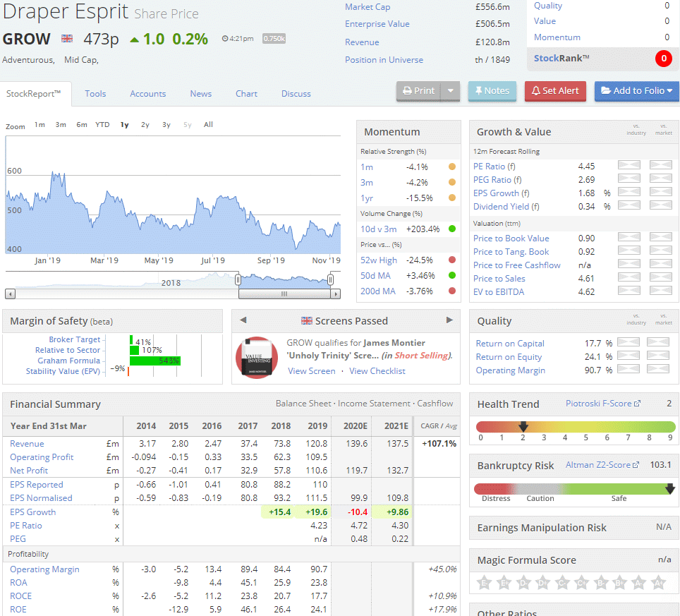Show next passed screen with right arrow

(449, 320)
